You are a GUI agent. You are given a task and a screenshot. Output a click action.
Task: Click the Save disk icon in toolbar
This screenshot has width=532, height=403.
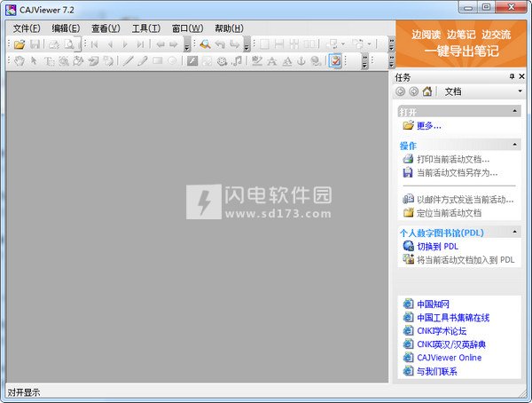[x=35, y=44]
